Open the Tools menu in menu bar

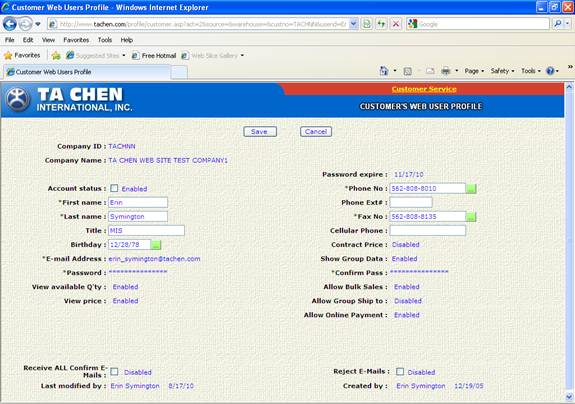[105, 40]
